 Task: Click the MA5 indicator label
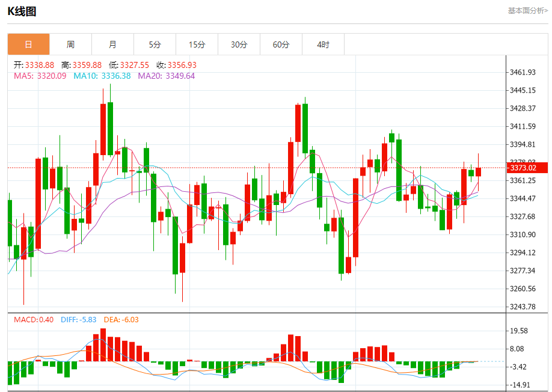coord(40,76)
